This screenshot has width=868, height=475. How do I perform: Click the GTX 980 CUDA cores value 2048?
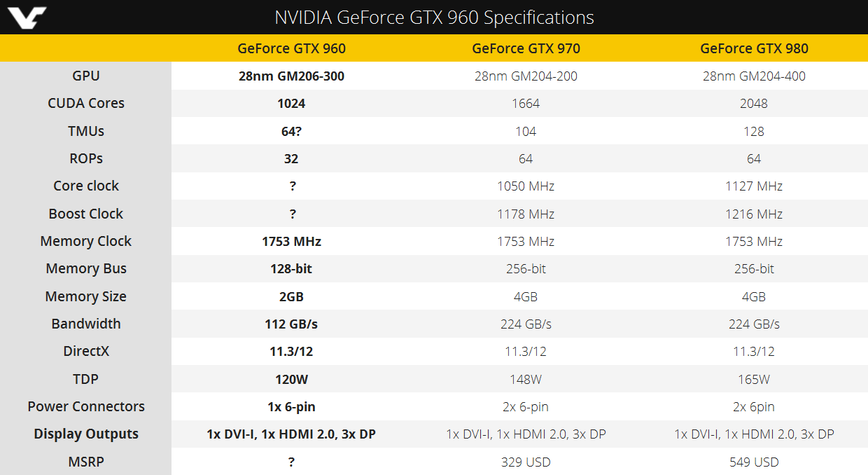click(x=754, y=103)
